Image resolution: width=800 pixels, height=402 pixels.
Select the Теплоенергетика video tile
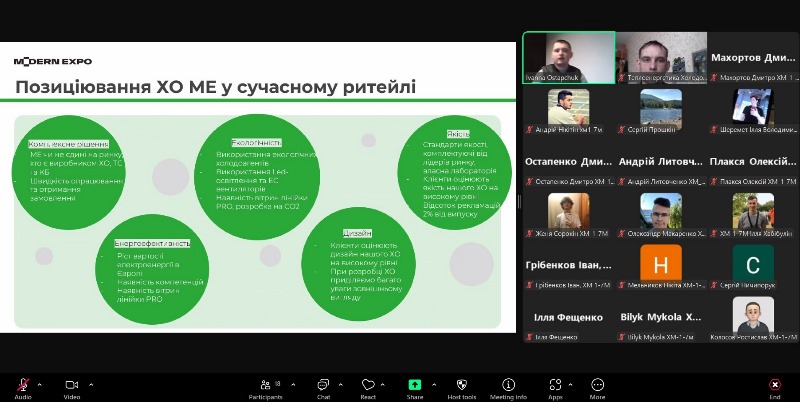[x=661, y=57]
